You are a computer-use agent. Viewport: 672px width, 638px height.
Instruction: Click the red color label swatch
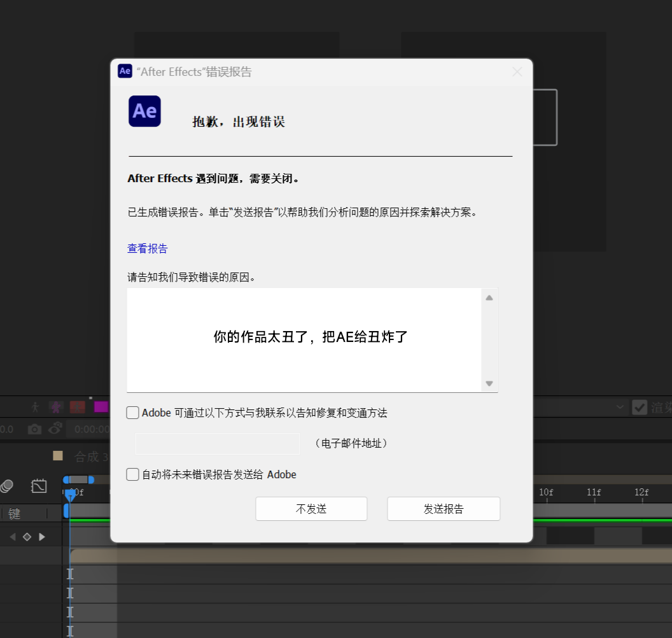click(77, 406)
